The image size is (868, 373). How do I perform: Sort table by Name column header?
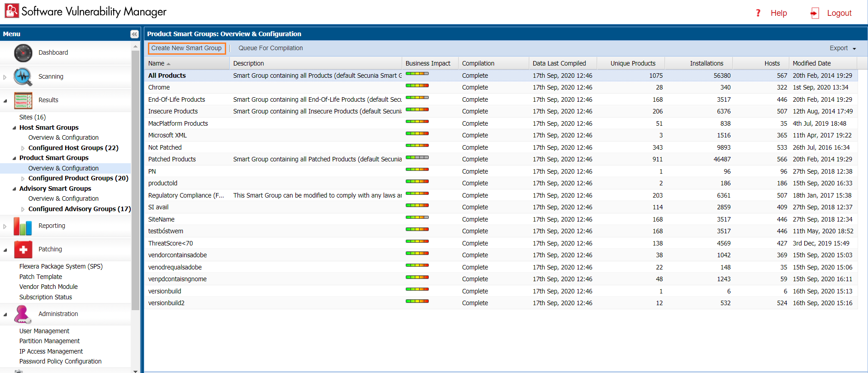(157, 63)
